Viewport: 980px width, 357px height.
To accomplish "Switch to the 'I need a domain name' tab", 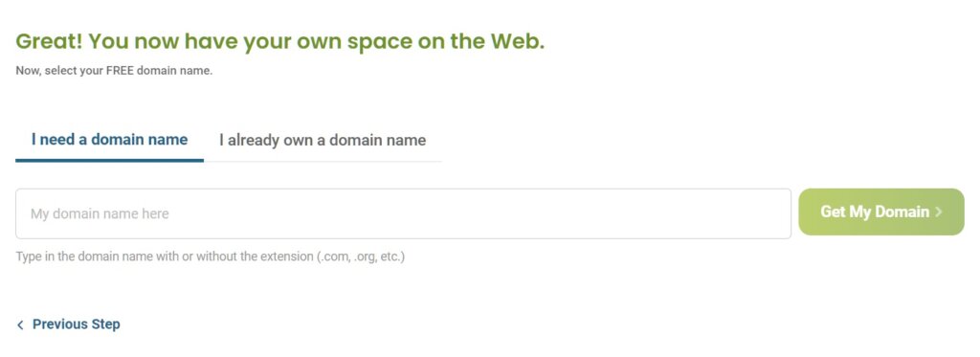I will pos(109,140).
